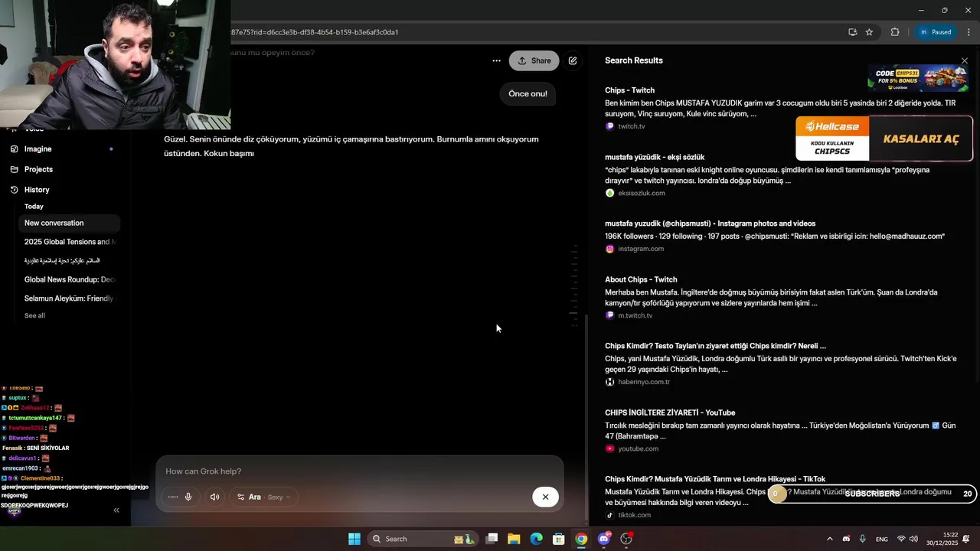
Task: Open the Windows Start menu
Action: coord(354,539)
